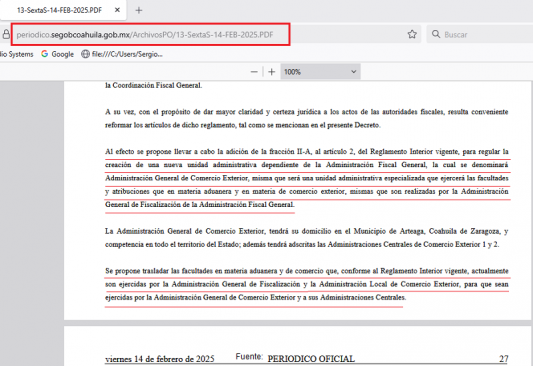Open the Google bookmark

[x=57, y=54]
